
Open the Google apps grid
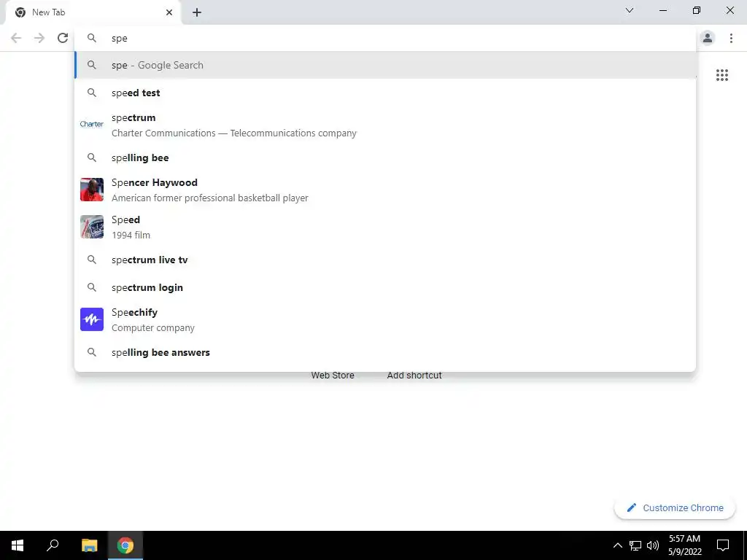click(x=721, y=75)
